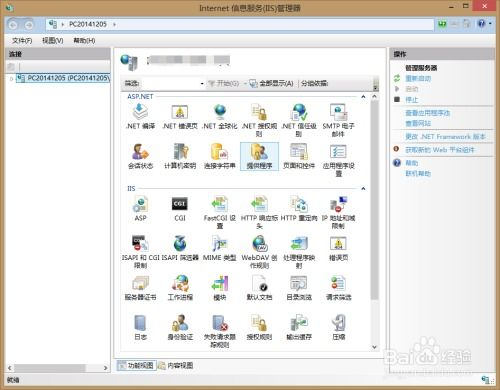The height and width of the screenshot is (390, 500).
Task: Open the MIME 类型 icon
Action: point(220,248)
